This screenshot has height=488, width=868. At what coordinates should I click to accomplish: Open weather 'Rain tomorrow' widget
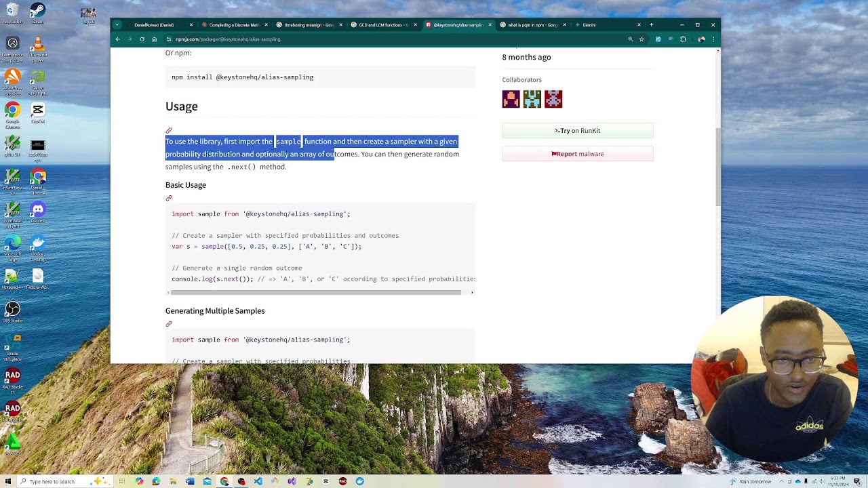tap(751, 481)
